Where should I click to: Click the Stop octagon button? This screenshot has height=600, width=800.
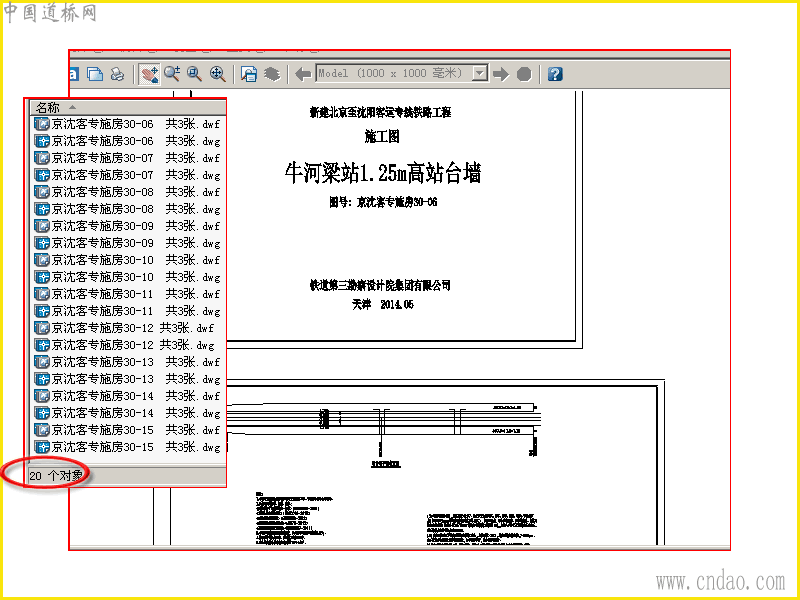click(x=524, y=74)
